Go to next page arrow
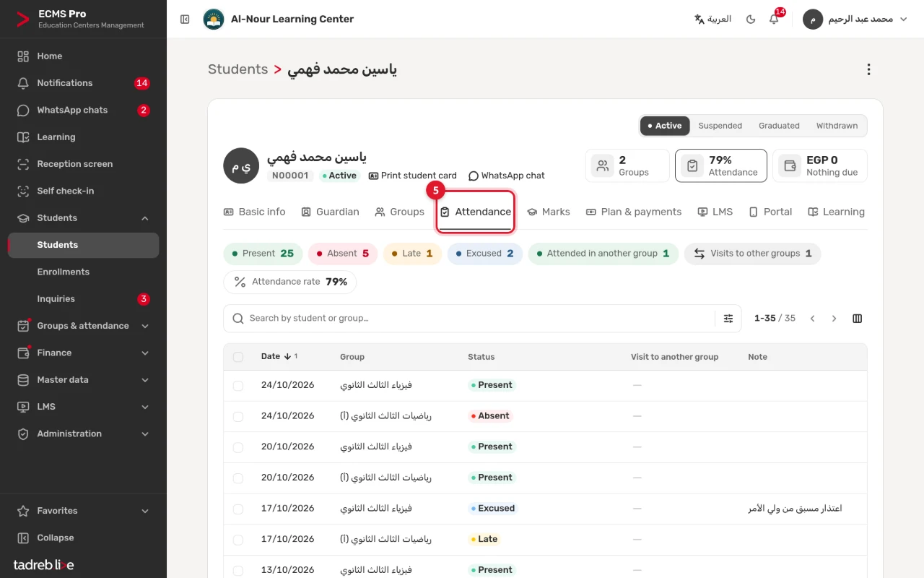Viewport: 924px width, 578px height. pos(834,319)
